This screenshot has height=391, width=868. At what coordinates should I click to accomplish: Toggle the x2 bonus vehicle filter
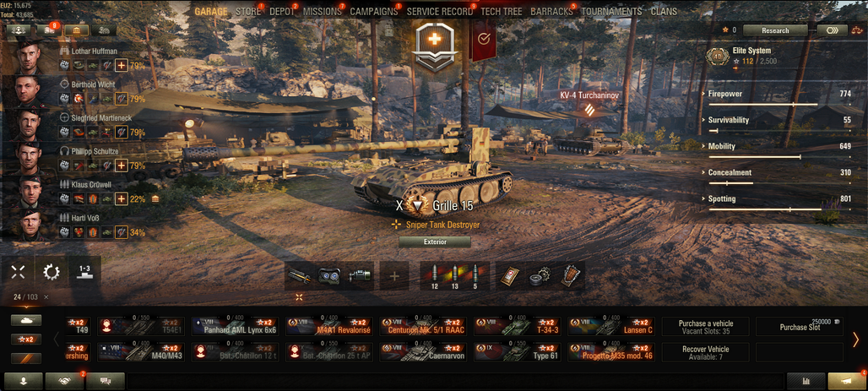coord(26,339)
